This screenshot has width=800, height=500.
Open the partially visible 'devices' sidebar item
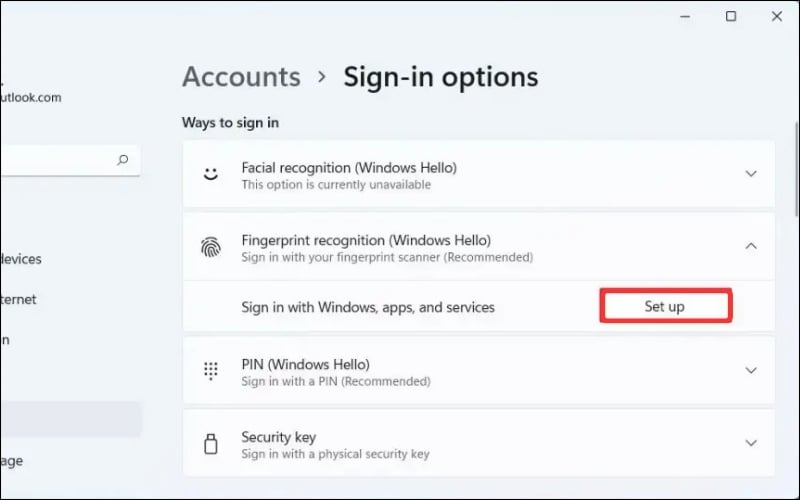click(x=21, y=259)
